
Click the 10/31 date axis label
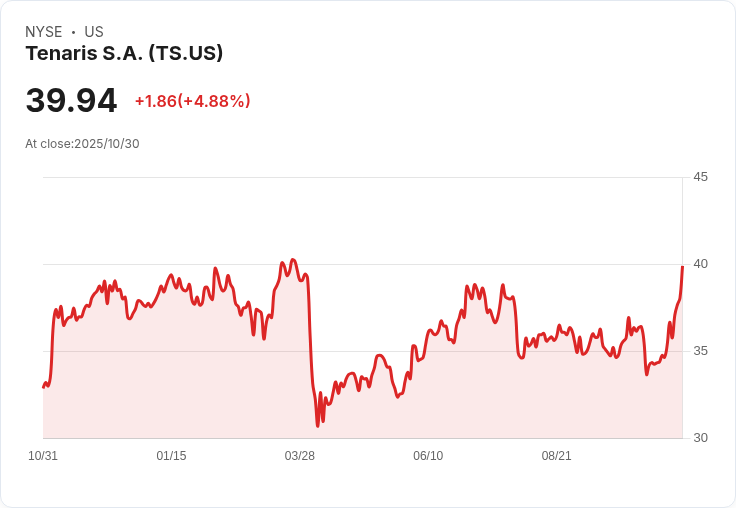(x=43, y=456)
